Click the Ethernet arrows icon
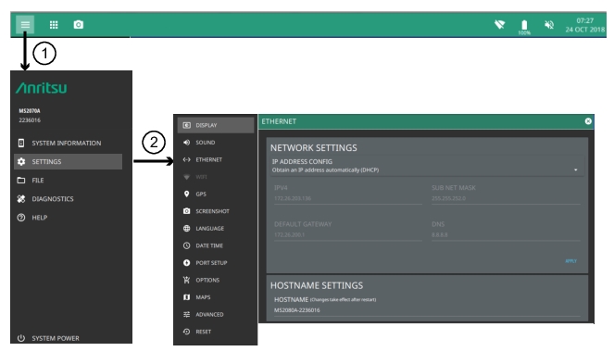The image size is (614, 364). 187,159
